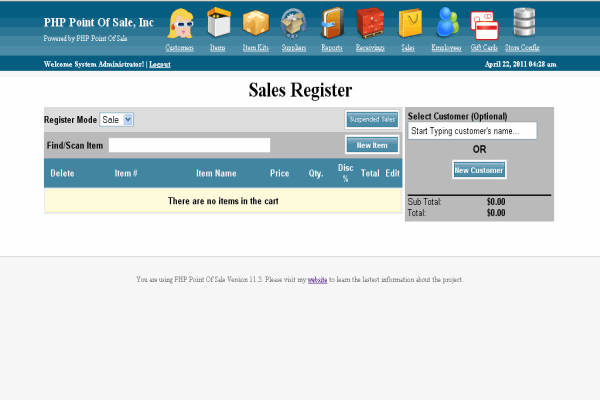Click the Item Name column header

tap(216, 173)
